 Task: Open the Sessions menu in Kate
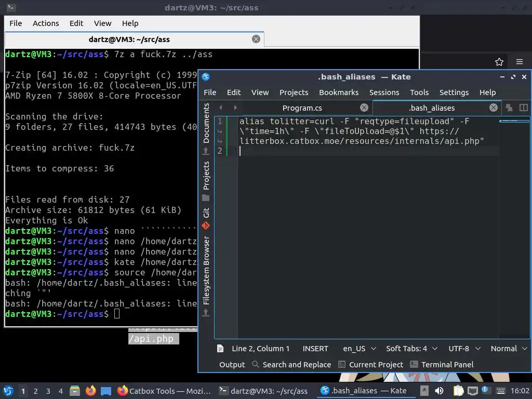tap(384, 92)
